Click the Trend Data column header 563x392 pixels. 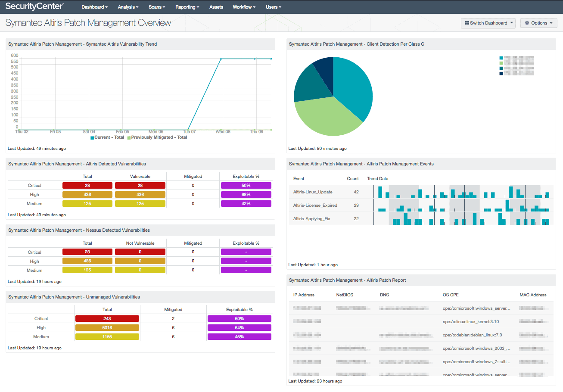click(378, 179)
